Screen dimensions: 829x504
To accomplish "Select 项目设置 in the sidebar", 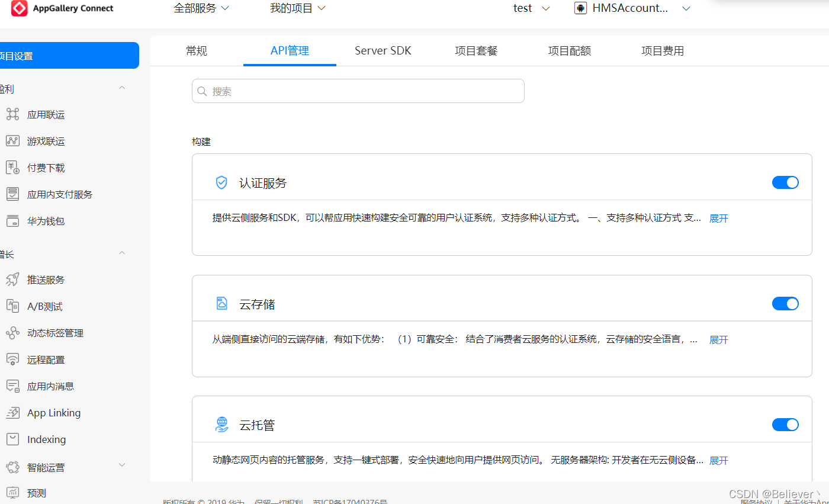I will (69, 56).
